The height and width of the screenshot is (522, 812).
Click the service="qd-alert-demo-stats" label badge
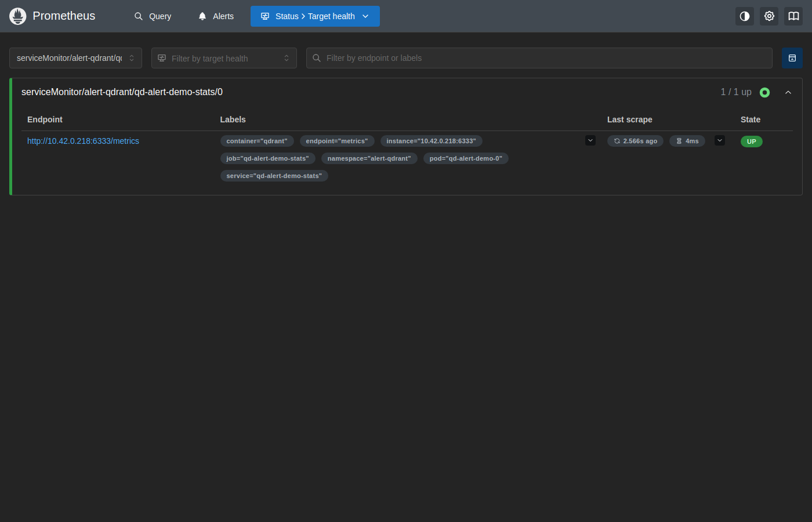coord(274,176)
